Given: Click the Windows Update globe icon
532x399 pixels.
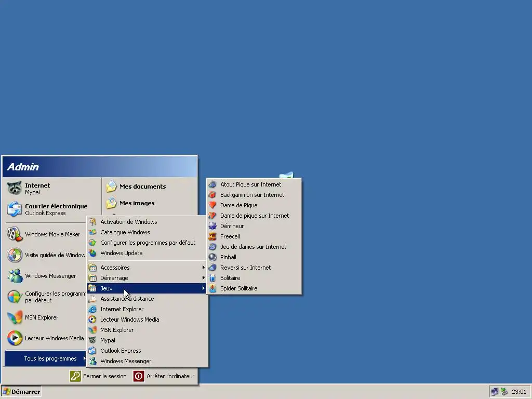Looking at the screenshot, I should tap(92, 253).
